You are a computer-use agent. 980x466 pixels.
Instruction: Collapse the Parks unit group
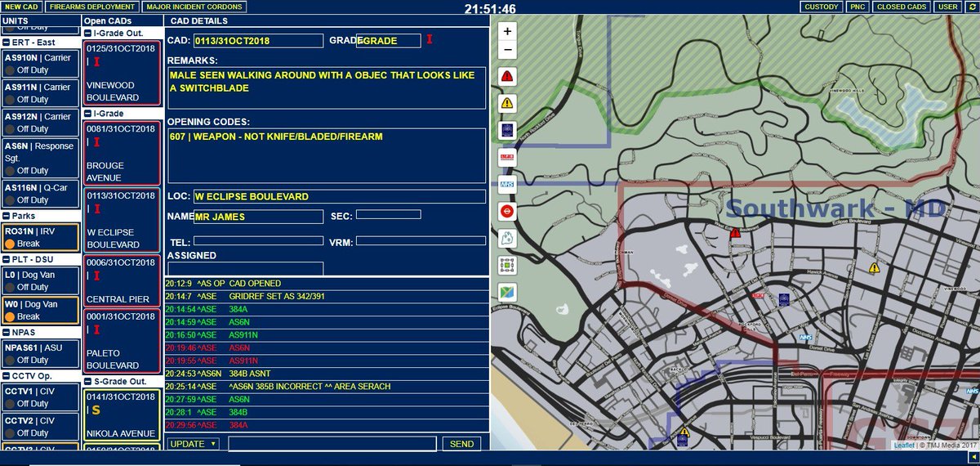point(6,217)
